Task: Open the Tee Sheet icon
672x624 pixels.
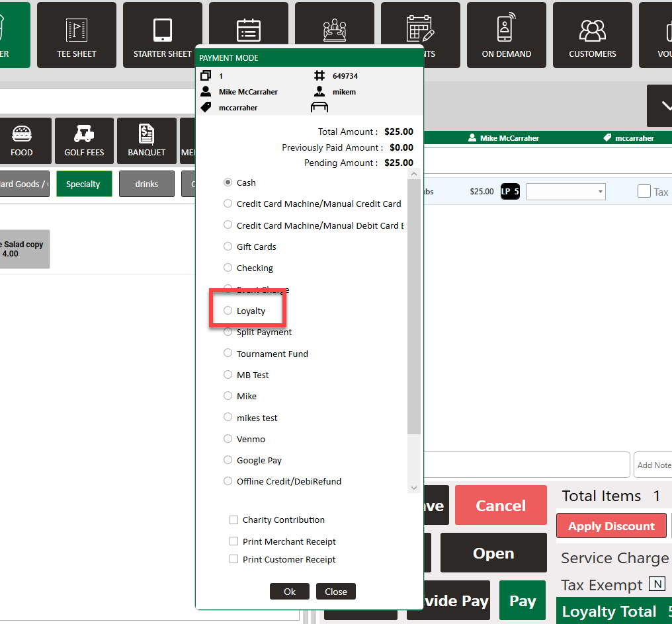Action: [76, 30]
